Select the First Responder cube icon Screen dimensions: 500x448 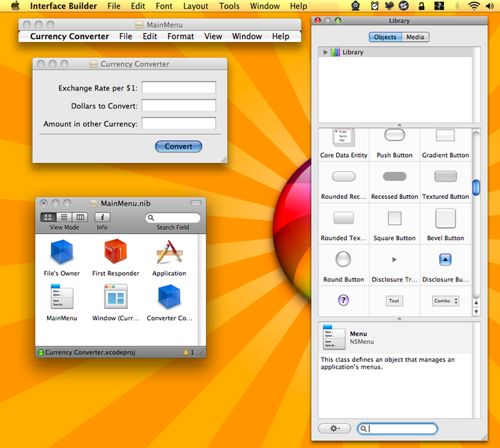pos(115,252)
